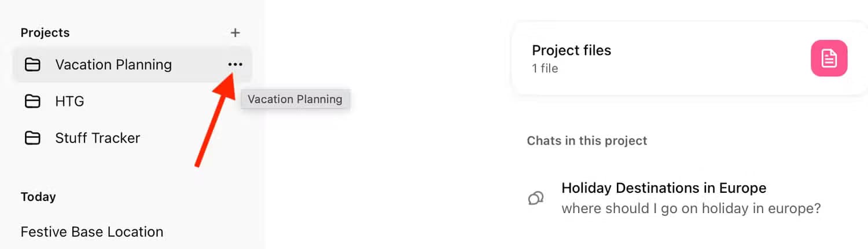Click the Project files card title
The height and width of the screenshot is (249, 868).
(x=571, y=50)
